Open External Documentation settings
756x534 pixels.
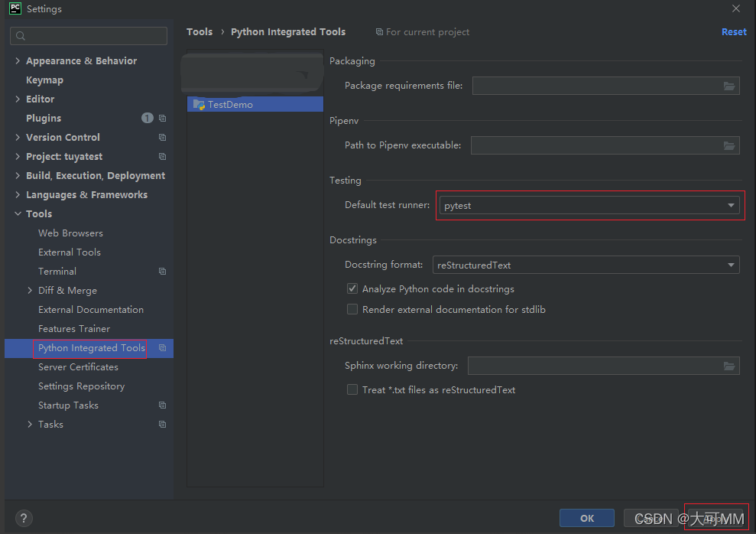91,310
